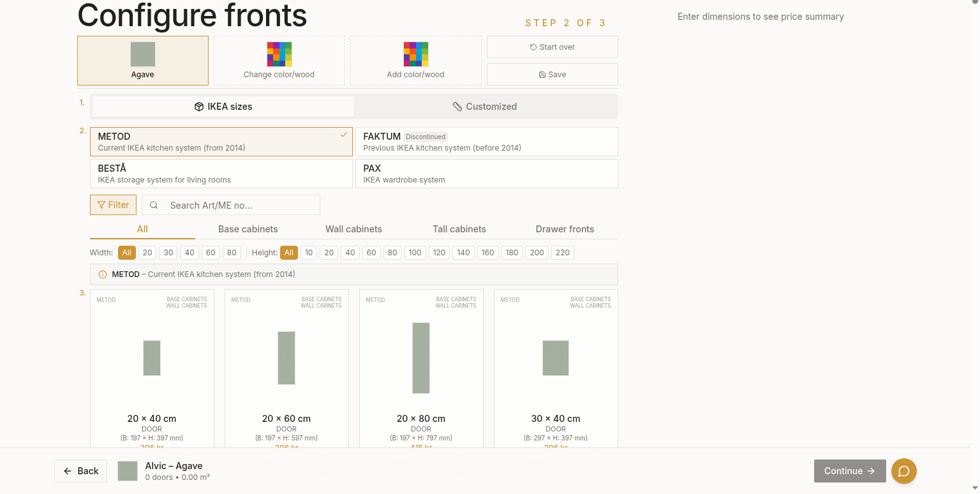Filter Width to 60
The width and height of the screenshot is (980, 494).
[x=211, y=253]
